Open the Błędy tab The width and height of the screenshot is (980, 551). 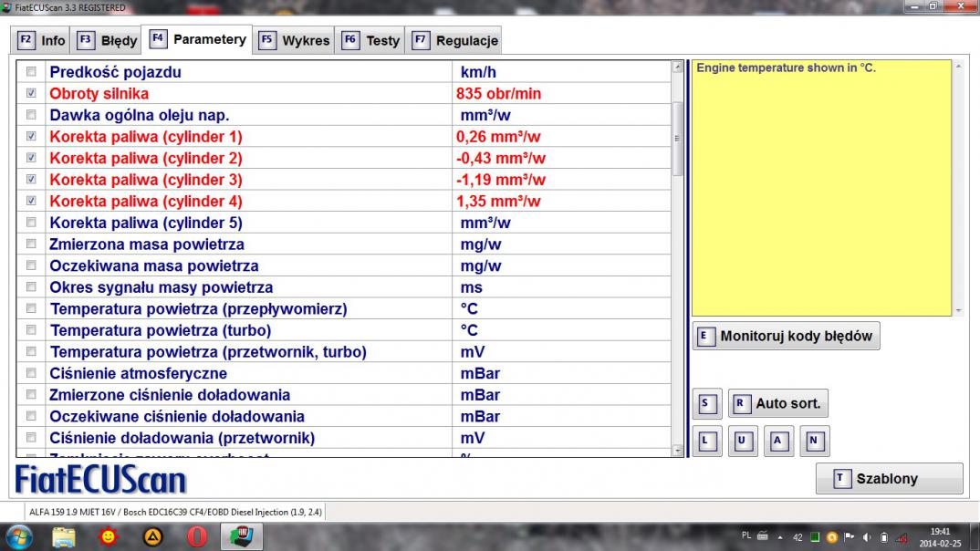109,41
